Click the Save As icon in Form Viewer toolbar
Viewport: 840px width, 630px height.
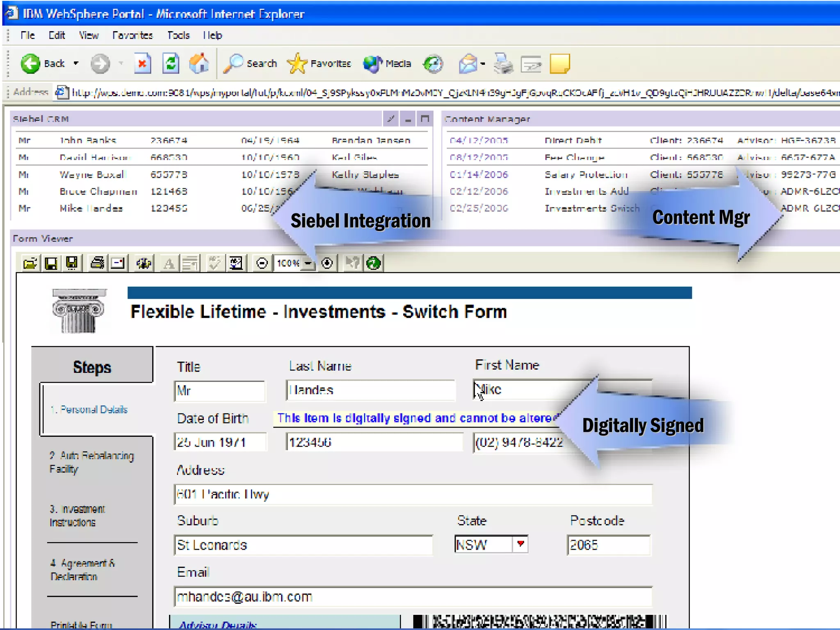click(72, 263)
